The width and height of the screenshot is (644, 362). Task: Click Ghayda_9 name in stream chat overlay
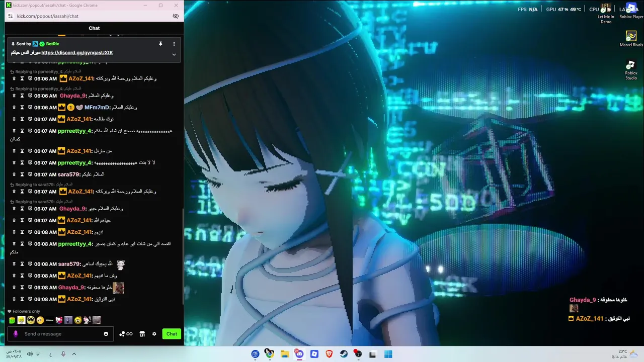click(x=583, y=300)
